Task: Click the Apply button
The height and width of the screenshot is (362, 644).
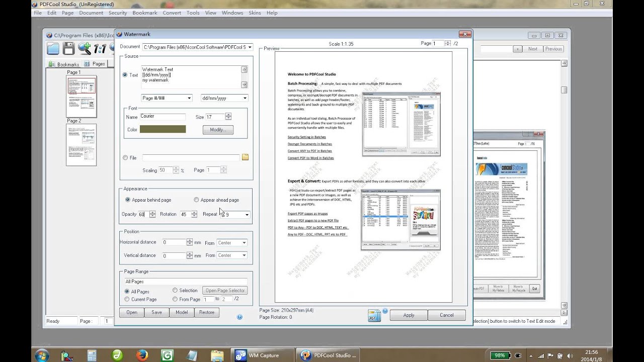Action: [409, 315]
